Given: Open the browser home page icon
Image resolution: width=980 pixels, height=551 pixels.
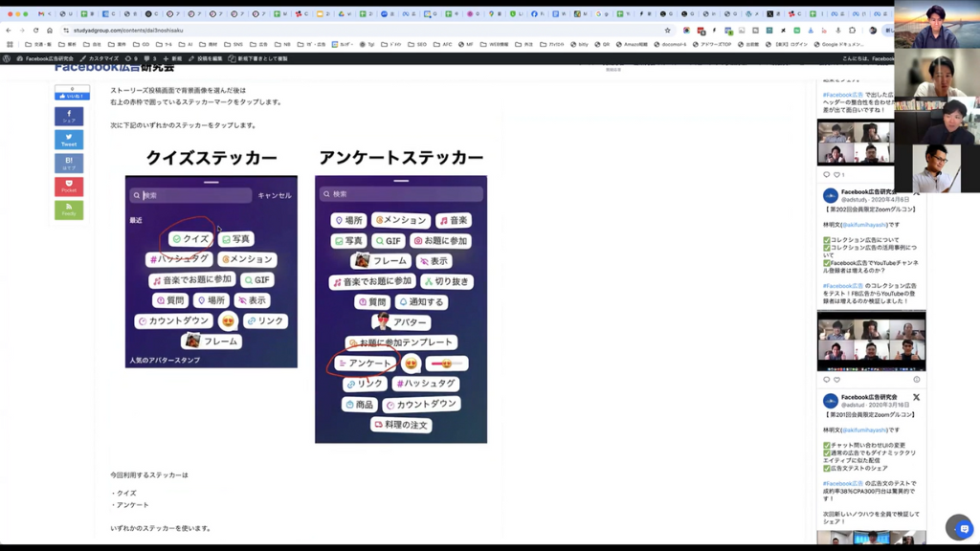Looking at the screenshot, I should (x=50, y=30).
